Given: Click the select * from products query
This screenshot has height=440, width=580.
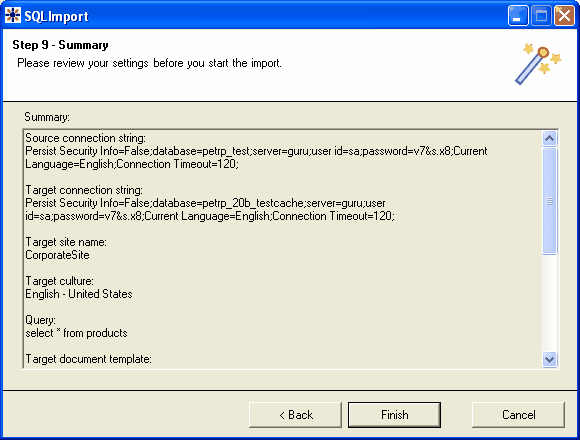Looking at the screenshot, I should [76, 333].
